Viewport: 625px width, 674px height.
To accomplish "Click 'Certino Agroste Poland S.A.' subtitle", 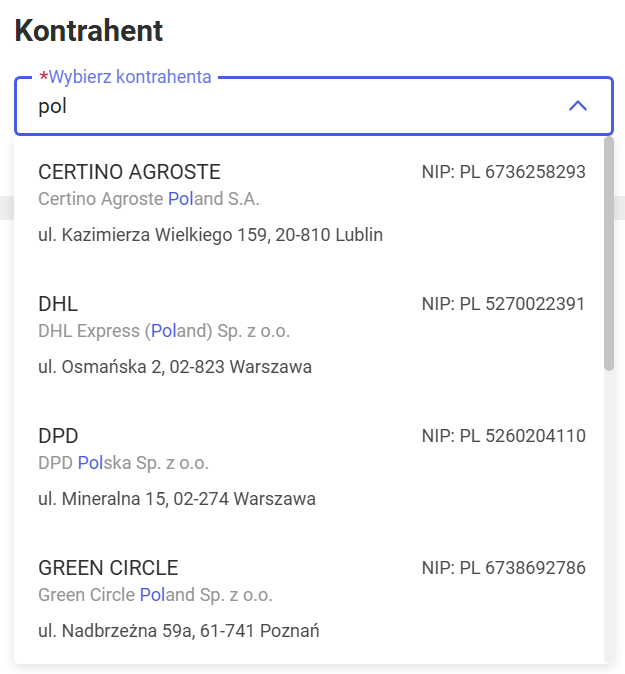I will (149, 199).
